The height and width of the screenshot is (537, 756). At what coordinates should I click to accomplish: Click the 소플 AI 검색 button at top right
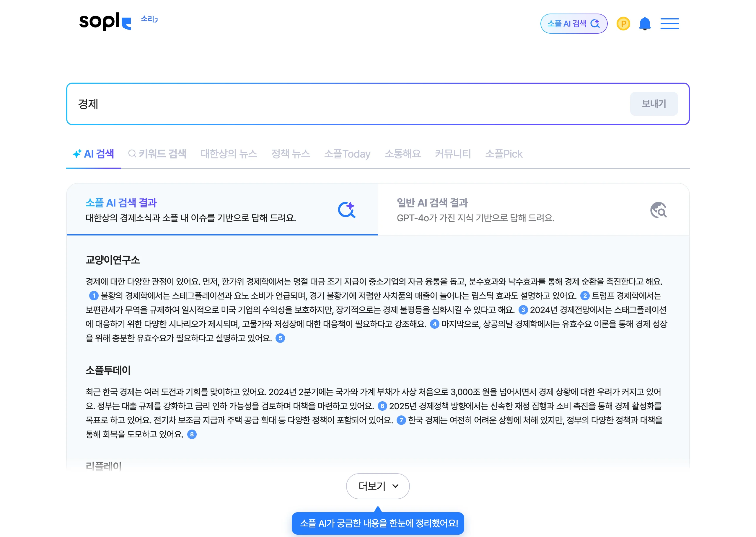pyautogui.click(x=574, y=24)
